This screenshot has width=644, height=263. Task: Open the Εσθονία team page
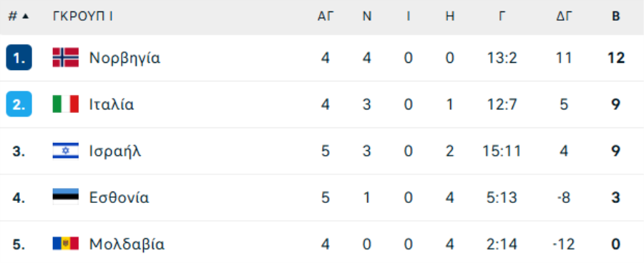click(119, 198)
